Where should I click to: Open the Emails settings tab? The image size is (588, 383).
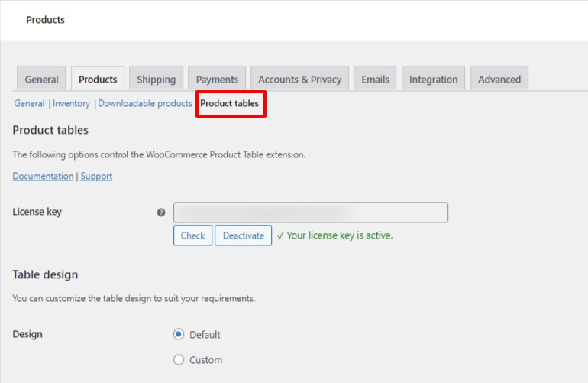[x=375, y=80]
